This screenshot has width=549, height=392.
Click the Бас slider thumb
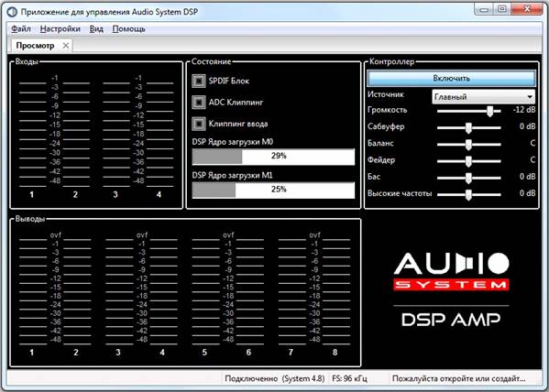click(468, 179)
